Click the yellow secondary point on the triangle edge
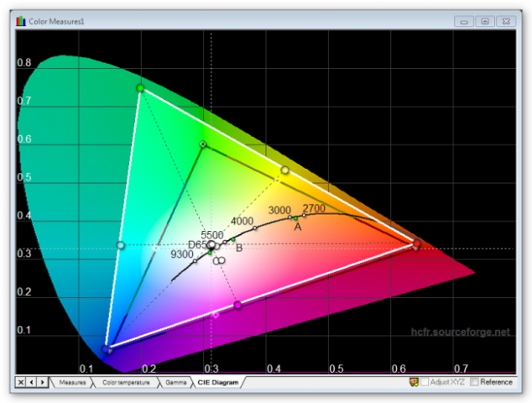532x403 pixels. click(284, 170)
